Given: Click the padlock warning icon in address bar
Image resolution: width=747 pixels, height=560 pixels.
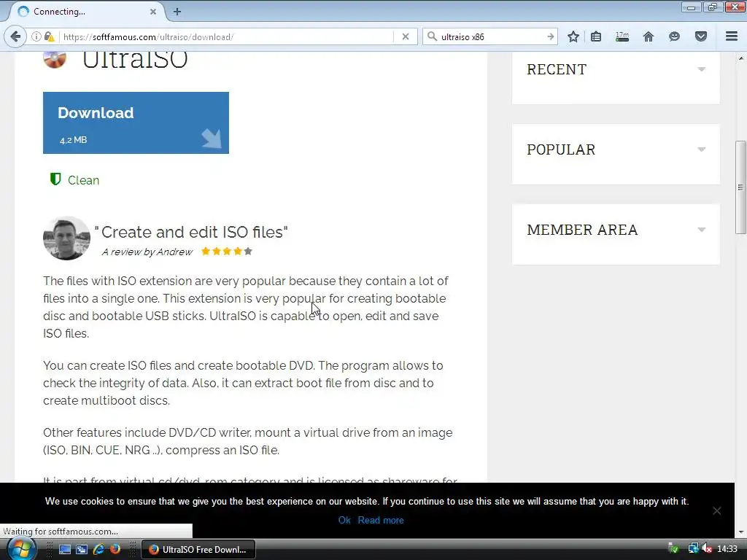Looking at the screenshot, I should tap(49, 36).
